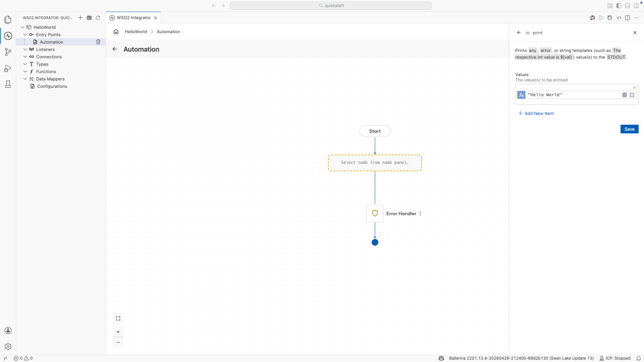Select Configurations in the tree
644x362 pixels.
[x=52, y=86]
